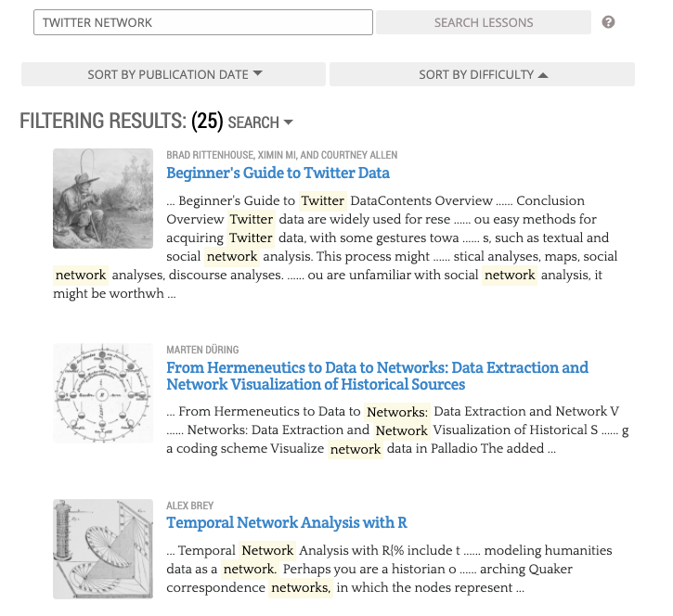673x616 pixels.
Task: Click the Hermeneutics lesson excerpt text
Action: click(x=390, y=430)
